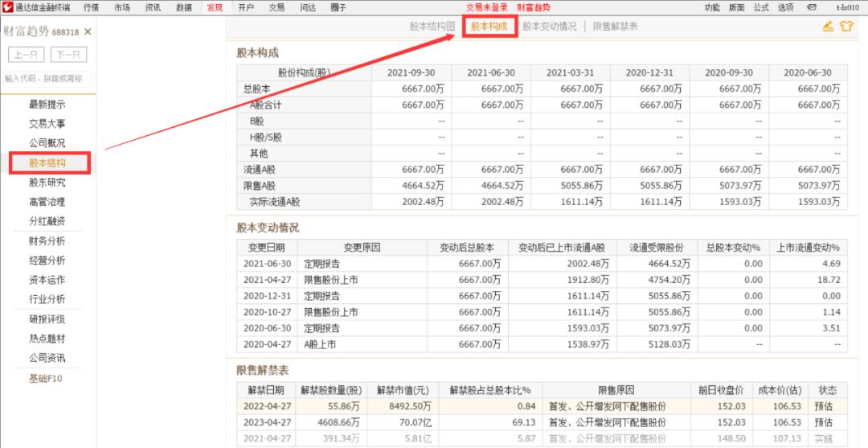Switch to the 限售解禁表 tab
This screenshot has width=868, height=448.
tap(615, 26)
